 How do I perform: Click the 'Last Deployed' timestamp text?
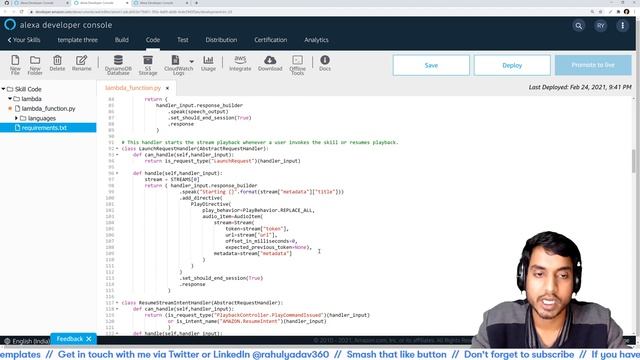[580, 87]
